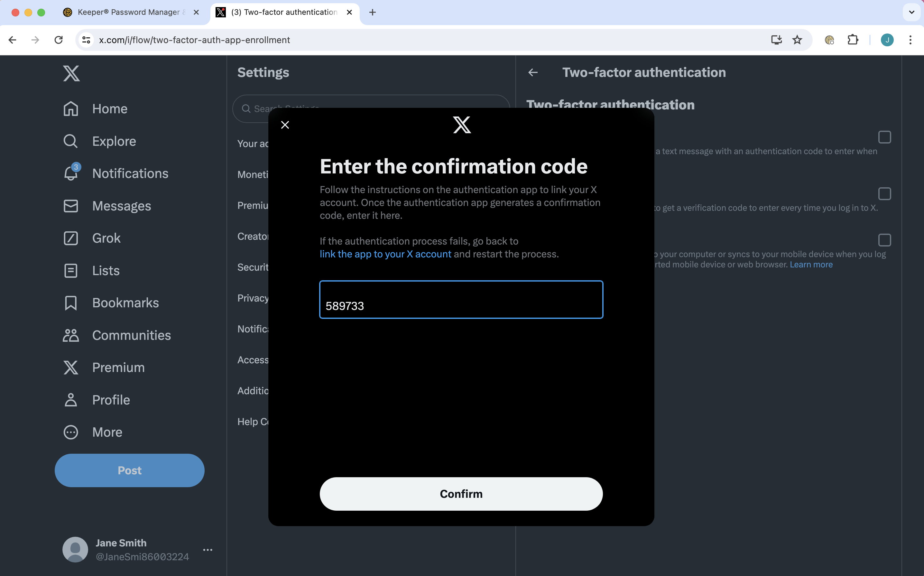Click the confirmation code input field

[461, 300]
